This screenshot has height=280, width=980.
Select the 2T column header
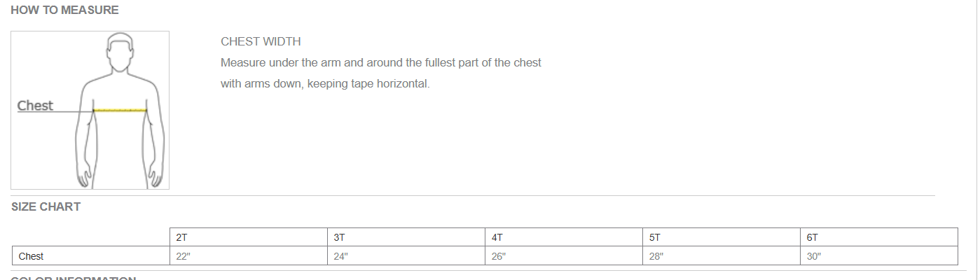pyautogui.click(x=249, y=237)
